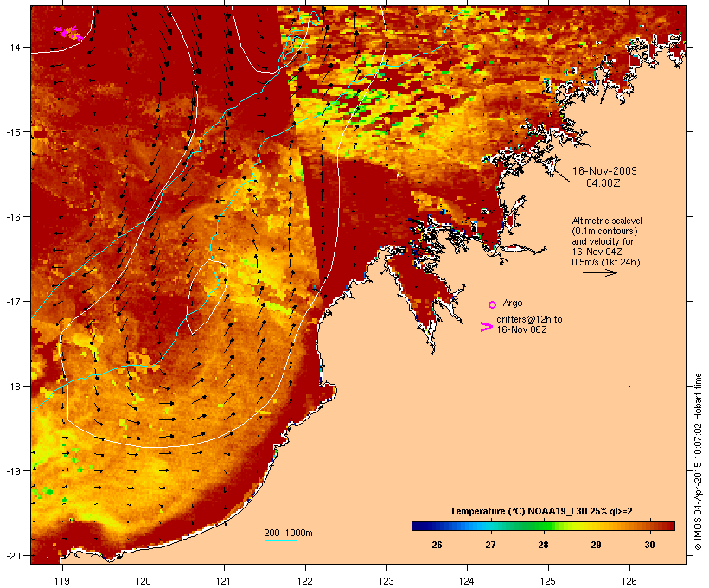The width and height of the screenshot is (709, 588).
Task: Click the 30 value on color scale
Action: (x=649, y=545)
